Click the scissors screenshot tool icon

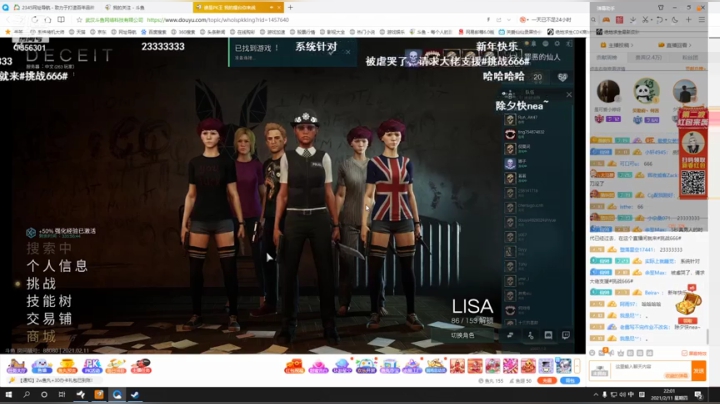645,20
